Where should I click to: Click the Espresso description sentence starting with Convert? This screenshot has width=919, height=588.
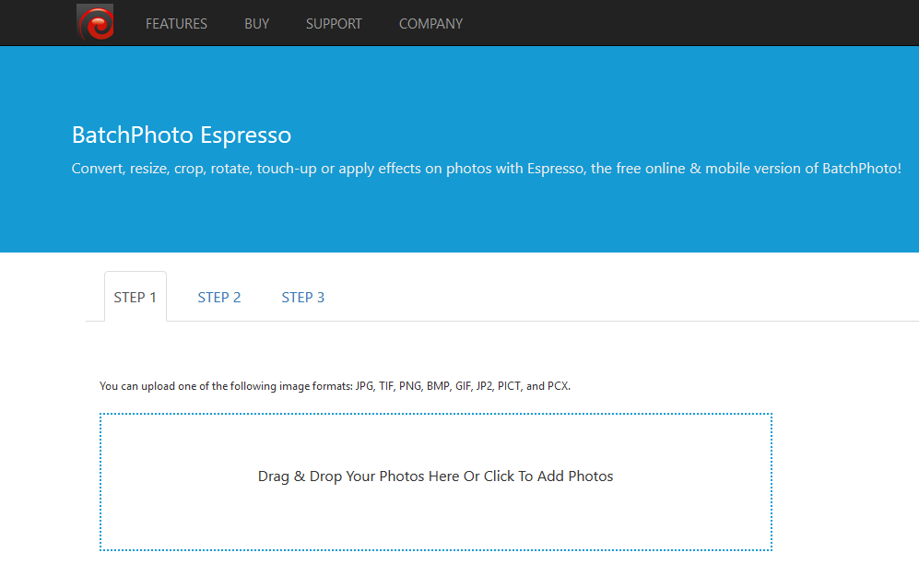[487, 169]
